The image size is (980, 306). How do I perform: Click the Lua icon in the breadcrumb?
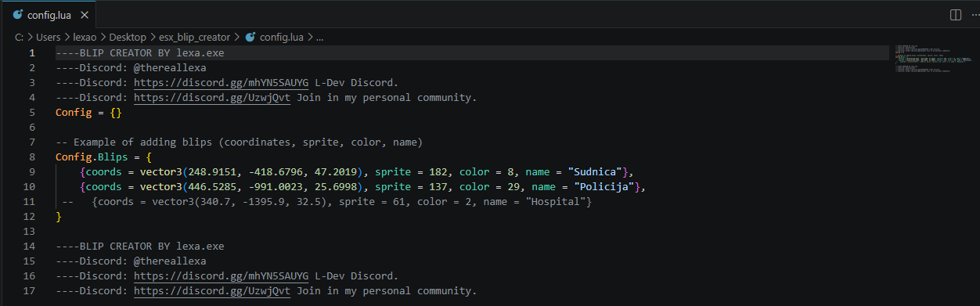[250, 37]
